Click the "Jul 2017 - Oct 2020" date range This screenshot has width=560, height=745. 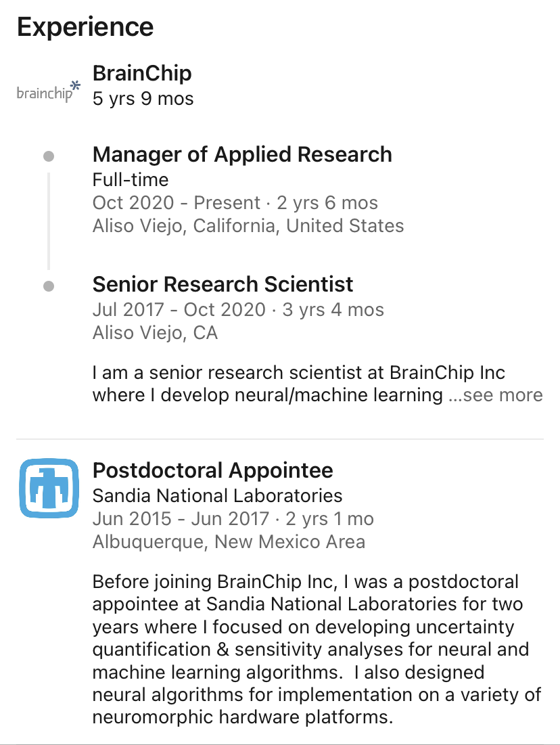pos(179,310)
